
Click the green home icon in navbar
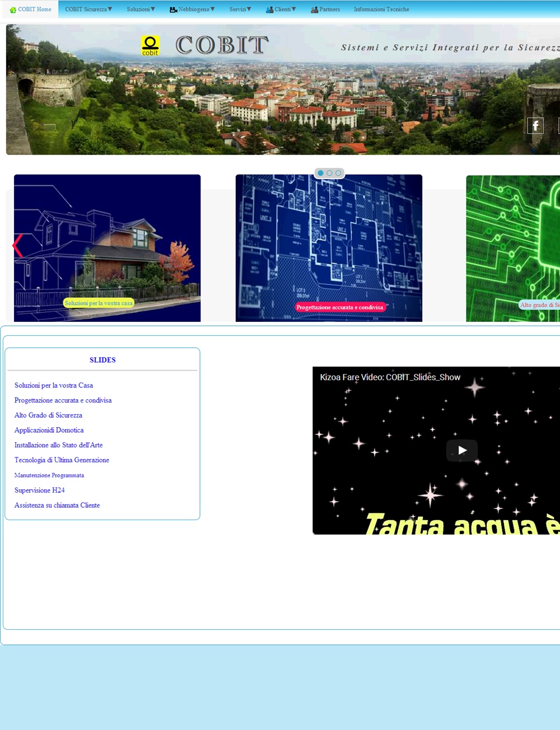(x=13, y=10)
